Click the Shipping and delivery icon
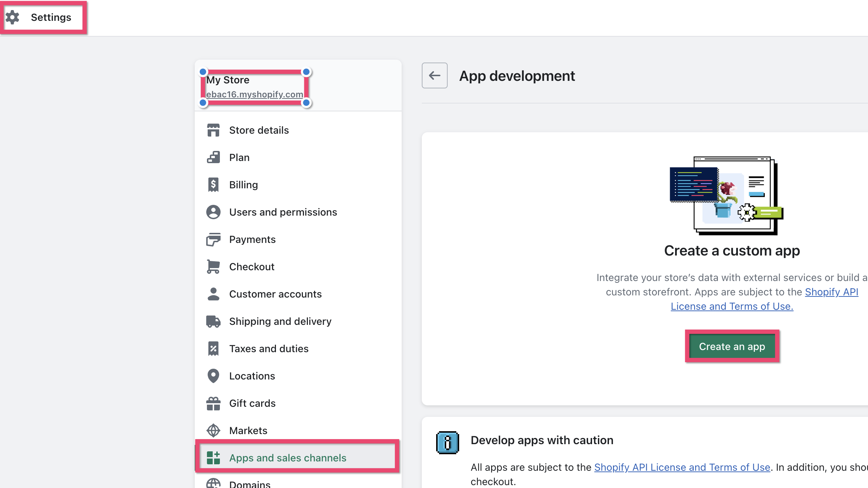 point(213,321)
